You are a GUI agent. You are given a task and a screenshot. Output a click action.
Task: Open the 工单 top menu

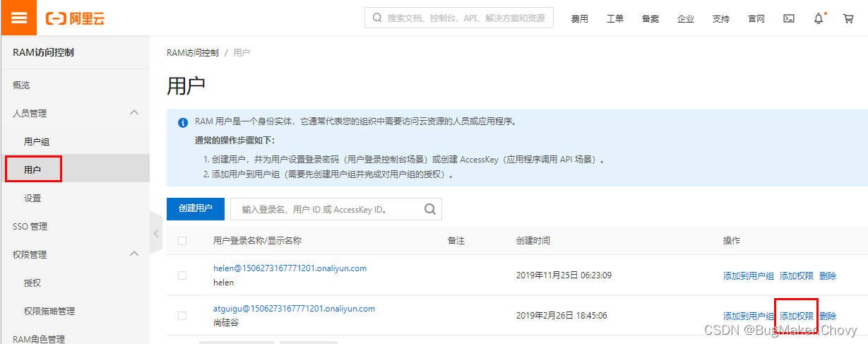coord(614,19)
